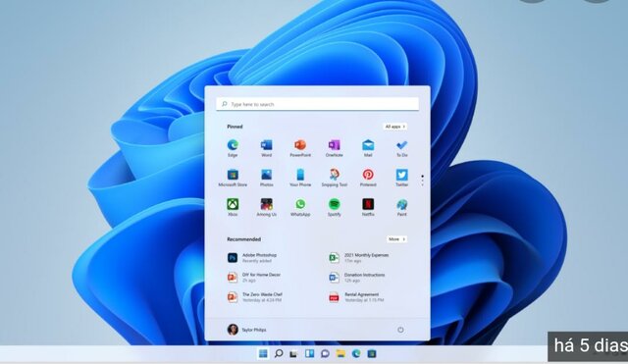
Task: Open PowerPoint pinned app
Action: [300, 148]
